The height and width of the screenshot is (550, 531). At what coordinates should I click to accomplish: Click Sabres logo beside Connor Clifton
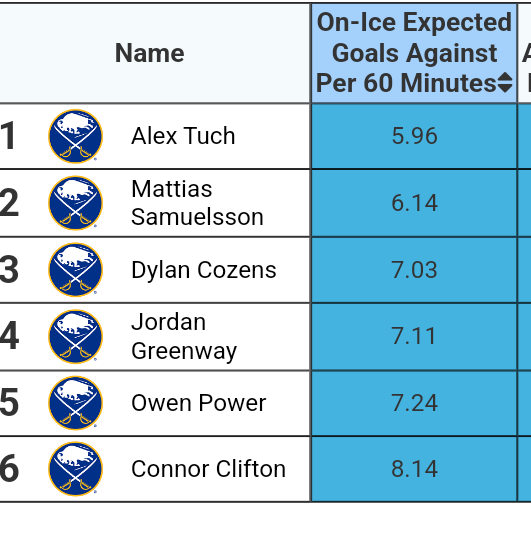coord(75,469)
